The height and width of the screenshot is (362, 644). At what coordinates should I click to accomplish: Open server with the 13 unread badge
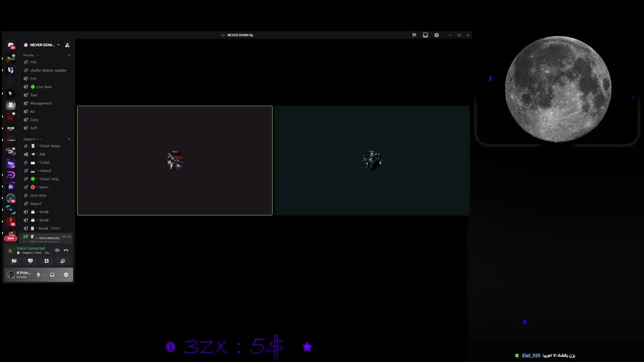click(11, 221)
